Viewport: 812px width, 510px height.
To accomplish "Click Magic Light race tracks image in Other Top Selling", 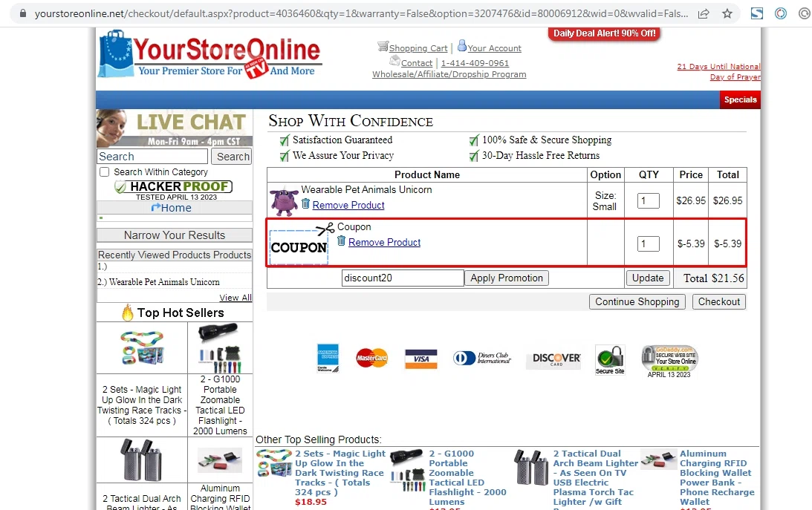I will tap(274, 463).
